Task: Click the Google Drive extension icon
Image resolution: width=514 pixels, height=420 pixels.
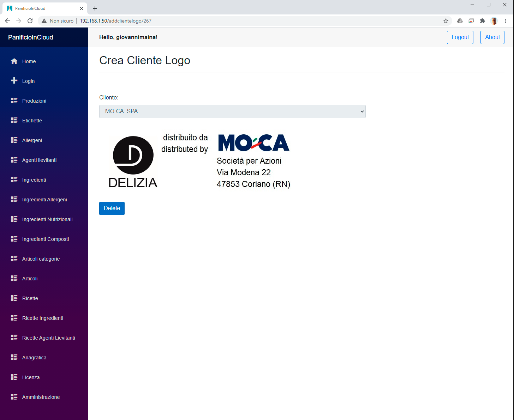Action: pos(460,21)
